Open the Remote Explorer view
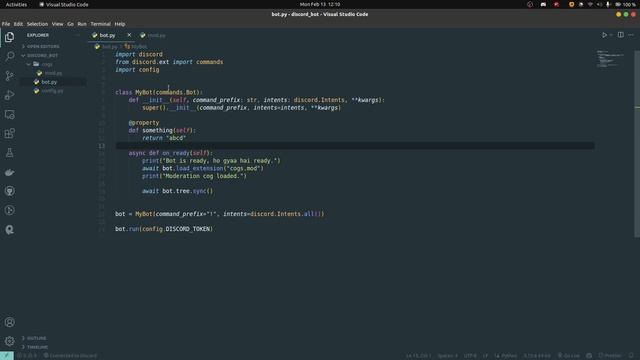This screenshot has width=640, height=360. tap(9, 114)
